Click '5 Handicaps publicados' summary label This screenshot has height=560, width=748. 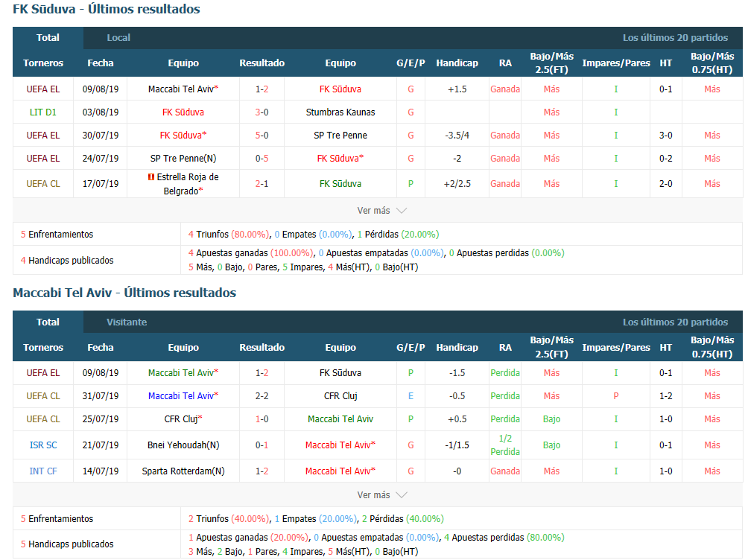(67, 544)
